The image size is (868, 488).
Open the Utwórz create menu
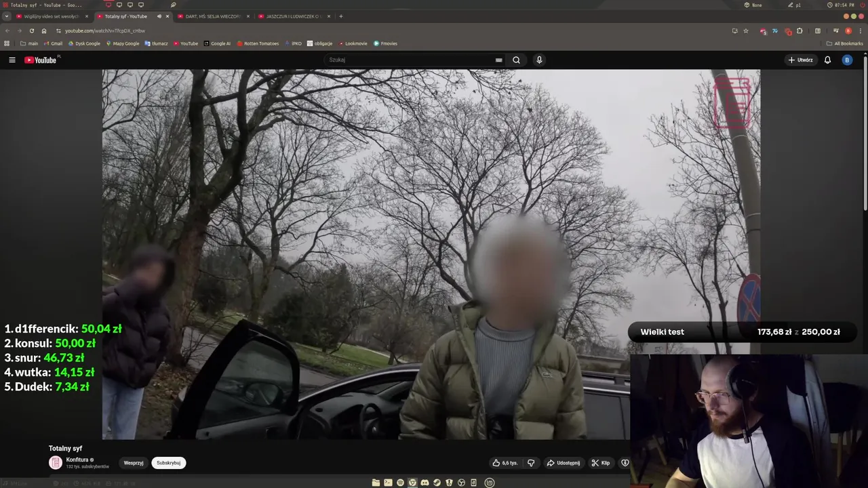[x=800, y=60]
